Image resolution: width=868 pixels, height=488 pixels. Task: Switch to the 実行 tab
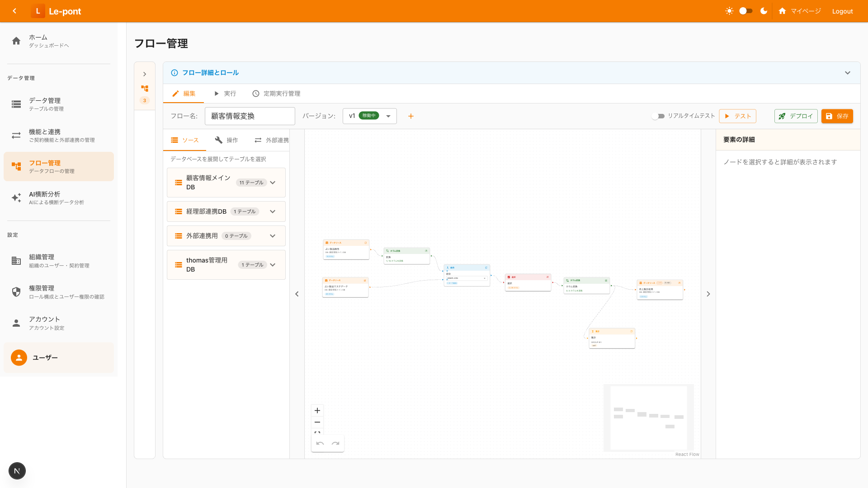pyautogui.click(x=225, y=94)
